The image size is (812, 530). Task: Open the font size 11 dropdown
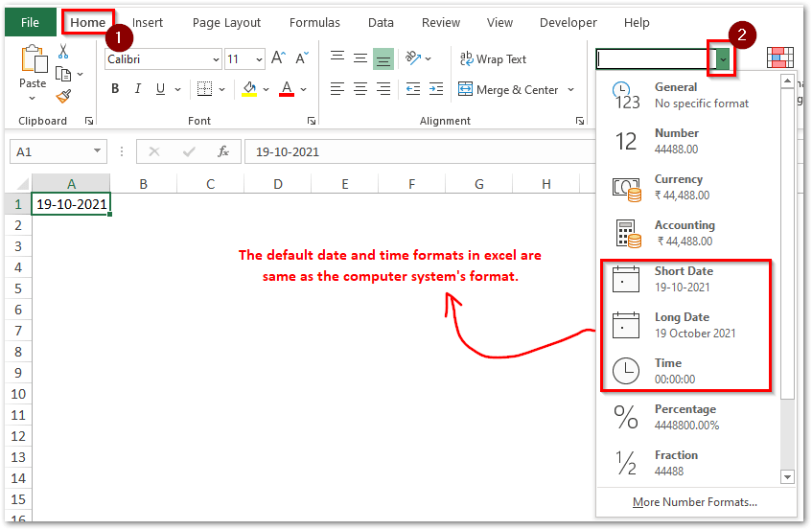click(259, 59)
